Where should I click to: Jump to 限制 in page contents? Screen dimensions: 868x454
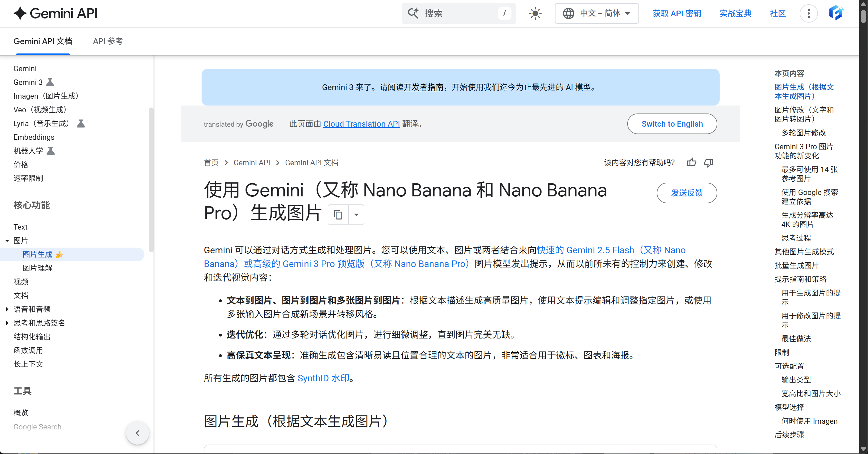pyautogui.click(x=782, y=353)
